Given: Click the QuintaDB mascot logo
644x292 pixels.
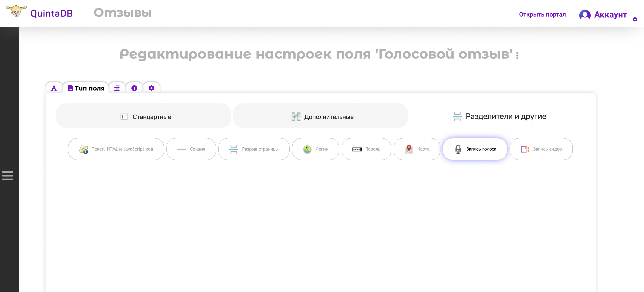Looking at the screenshot, I should click(16, 11).
